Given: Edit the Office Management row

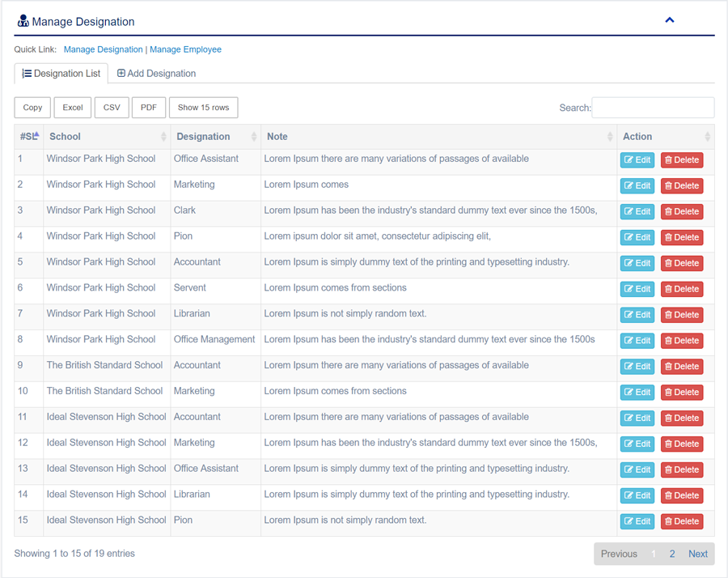Looking at the screenshot, I should (x=637, y=341).
